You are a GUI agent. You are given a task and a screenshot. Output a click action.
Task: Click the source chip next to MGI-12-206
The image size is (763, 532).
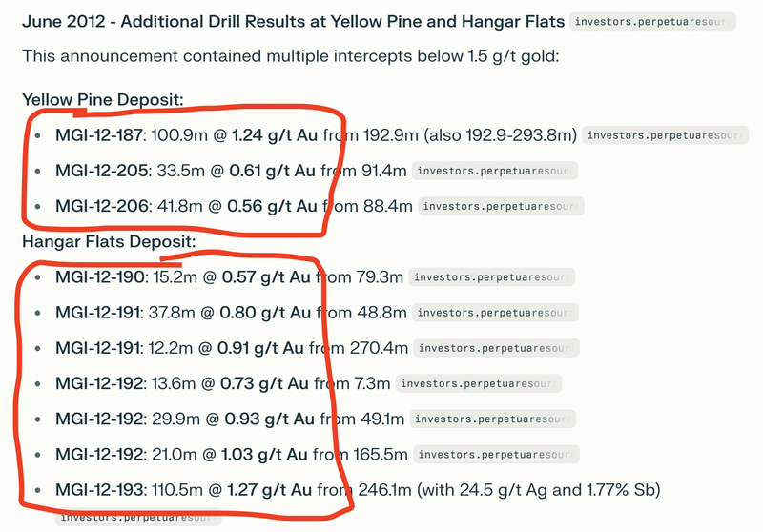(501, 206)
